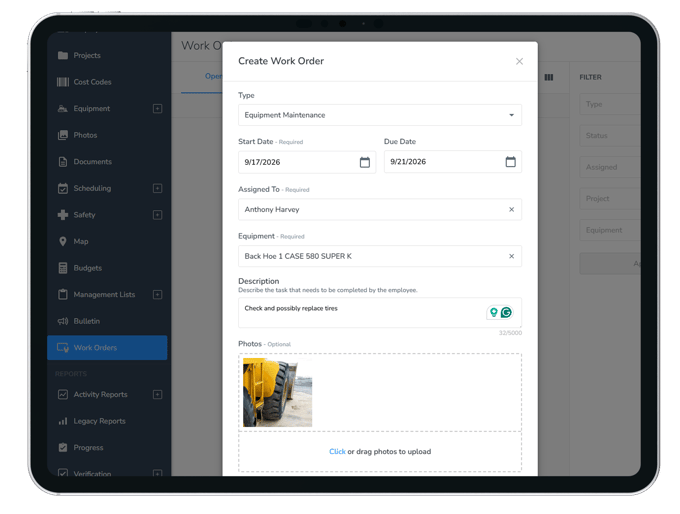Expand the Equipment sidebar submenu
This screenshot has height=514, width=680.
pyautogui.click(x=157, y=108)
